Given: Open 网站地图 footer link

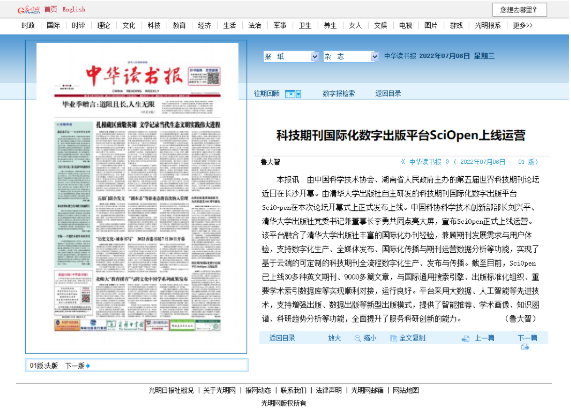Looking at the screenshot, I should 406,390.
